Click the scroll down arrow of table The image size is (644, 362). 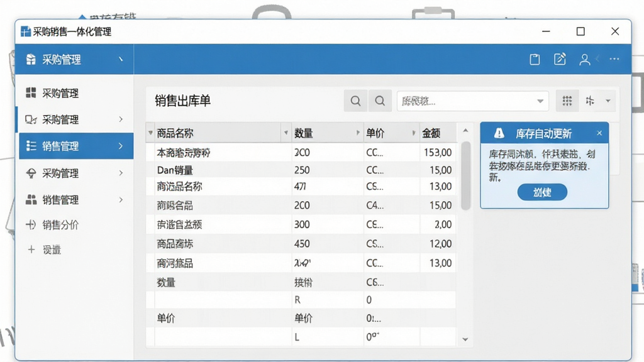click(x=465, y=339)
